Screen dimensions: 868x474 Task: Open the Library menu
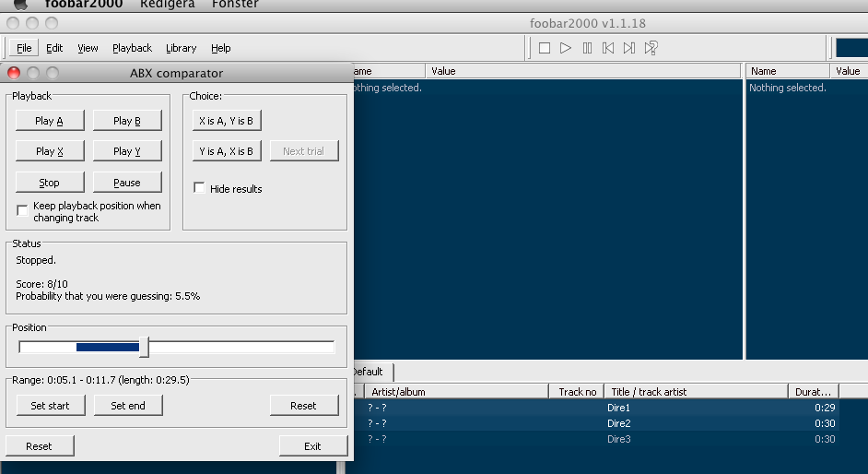point(181,48)
